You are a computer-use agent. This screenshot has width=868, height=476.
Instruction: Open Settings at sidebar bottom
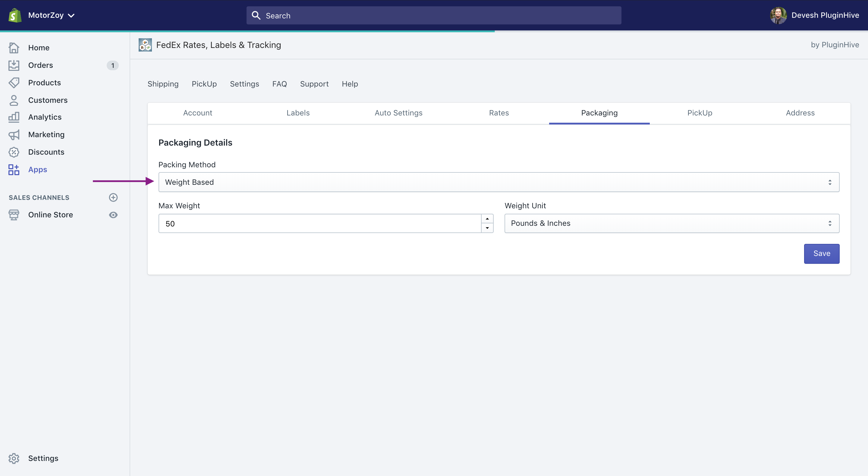point(43,458)
